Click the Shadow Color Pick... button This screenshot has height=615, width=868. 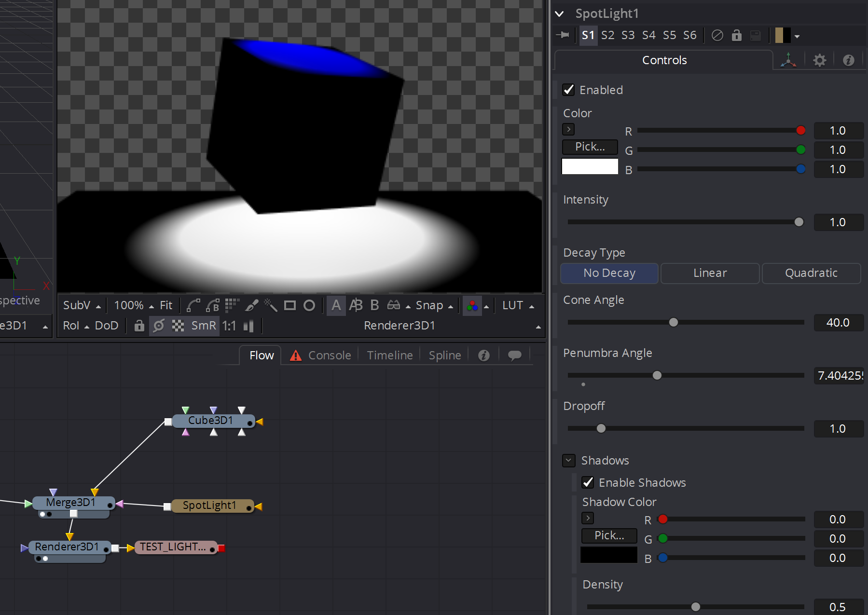[x=609, y=535]
